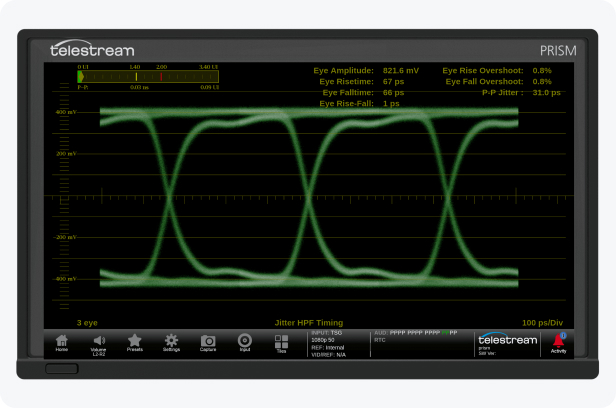Open the Settings gear icon

coord(171,343)
